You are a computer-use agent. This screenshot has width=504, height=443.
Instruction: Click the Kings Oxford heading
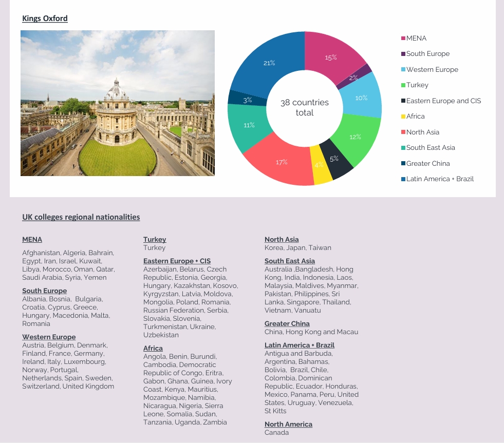tap(45, 18)
